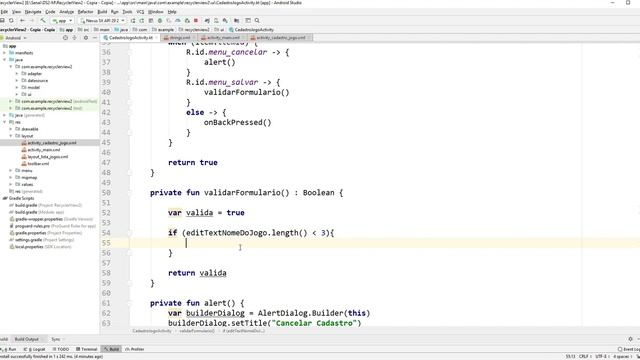Image resolution: width=640 pixels, height=360 pixels.
Task: Open the TODO tool window button
Action: (61, 349)
